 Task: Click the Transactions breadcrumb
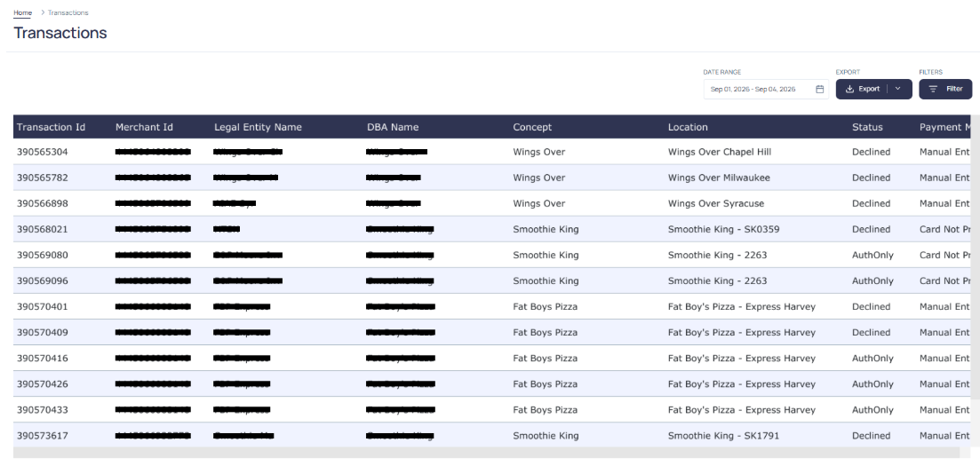point(68,12)
